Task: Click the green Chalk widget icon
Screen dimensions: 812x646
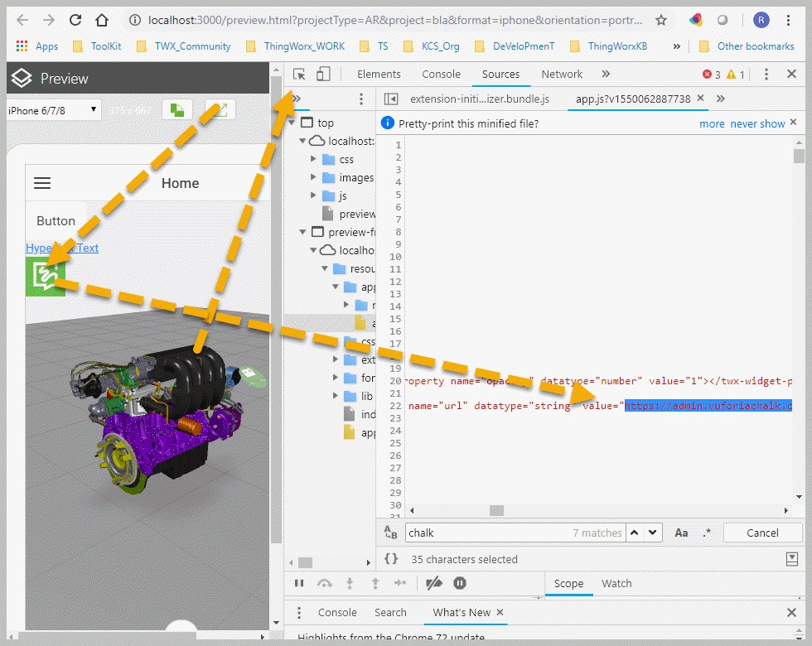Action: [45, 277]
